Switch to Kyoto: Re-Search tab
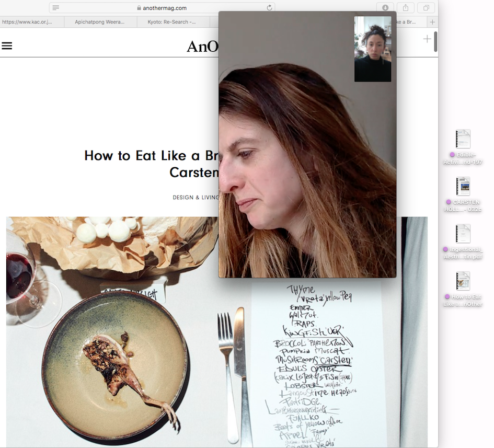The height and width of the screenshot is (448, 494). (173, 22)
